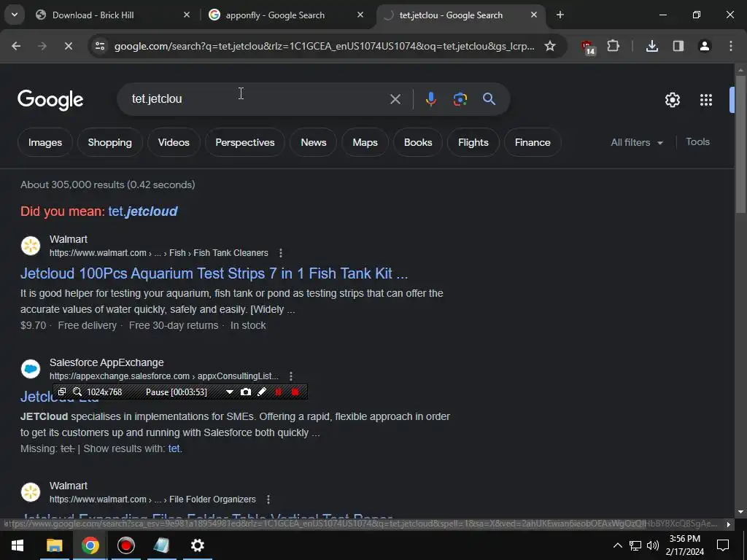Close the tet.jetclou Google Search tab
The image size is (747, 560).
[x=534, y=15]
